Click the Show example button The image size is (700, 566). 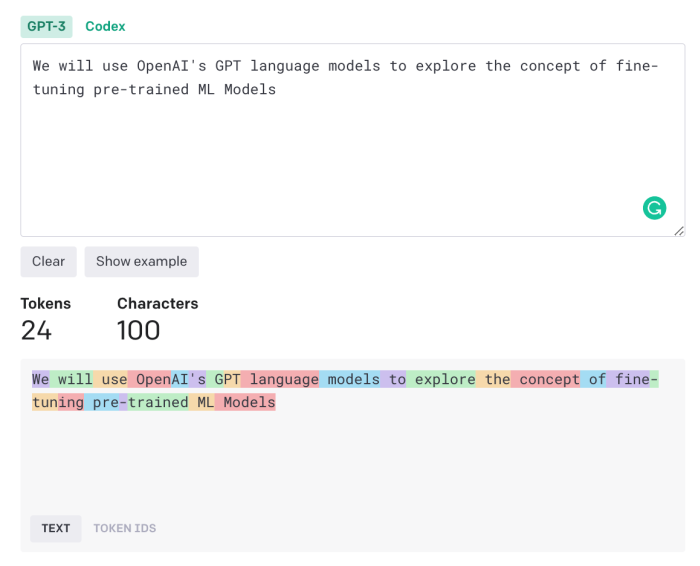tap(142, 262)
